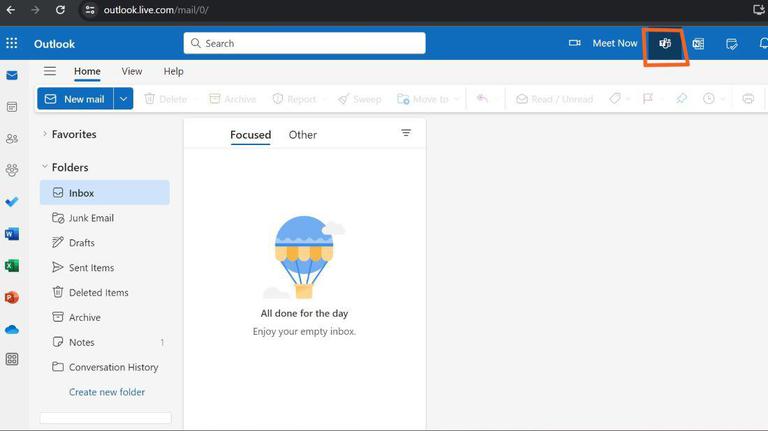Launch Excel from left rail
Viewport: 768px width, 431px height.
pos(12,265)
